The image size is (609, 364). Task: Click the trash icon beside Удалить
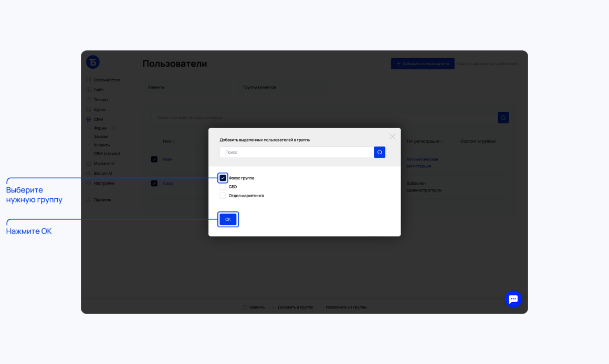pos(245,307)
